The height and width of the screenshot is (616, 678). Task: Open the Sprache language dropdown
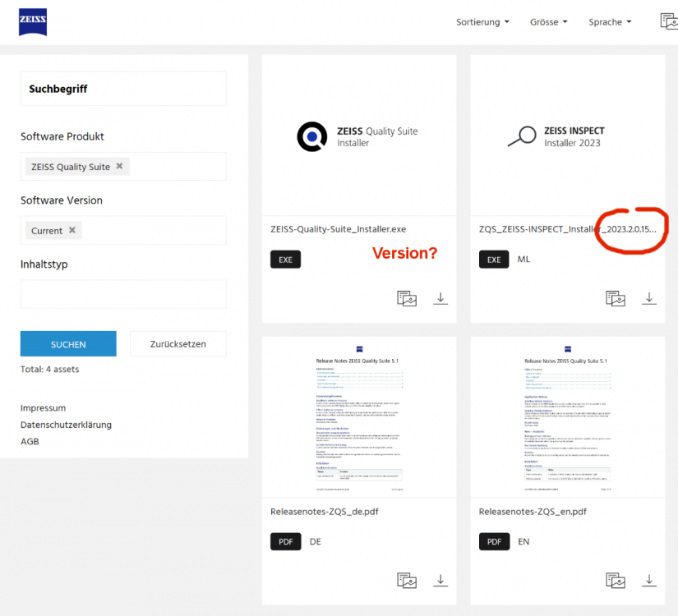[x=610, y=22]
